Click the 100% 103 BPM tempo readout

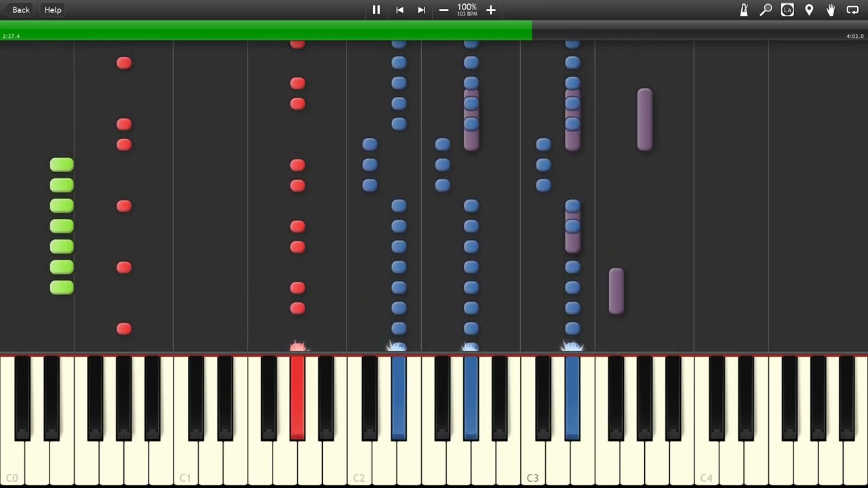pyautogui.click(x=467, y=9)
